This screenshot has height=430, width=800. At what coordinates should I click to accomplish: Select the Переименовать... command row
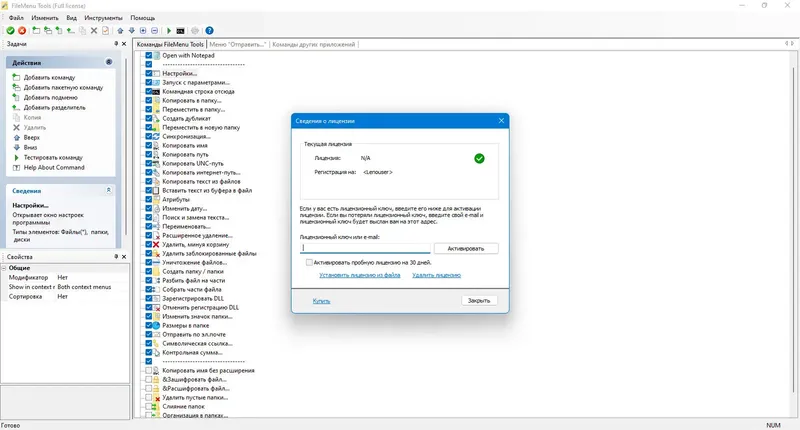click(x=186, y=226)
